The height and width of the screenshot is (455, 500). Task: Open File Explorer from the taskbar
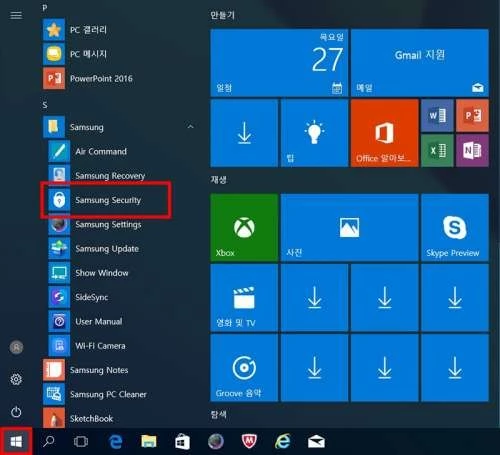tap(149, 441)
